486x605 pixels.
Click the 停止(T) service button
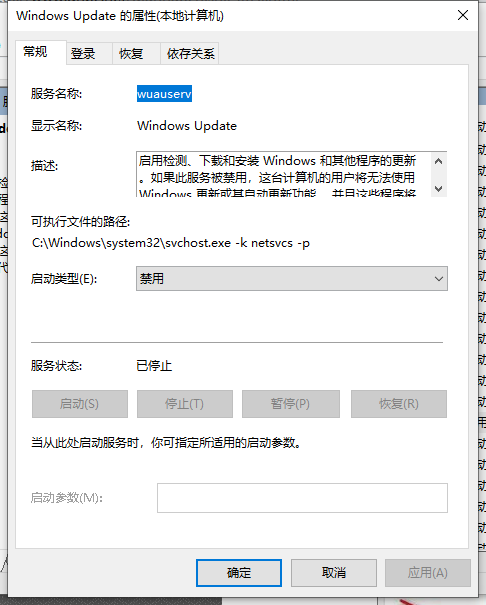tap(185, 404)
